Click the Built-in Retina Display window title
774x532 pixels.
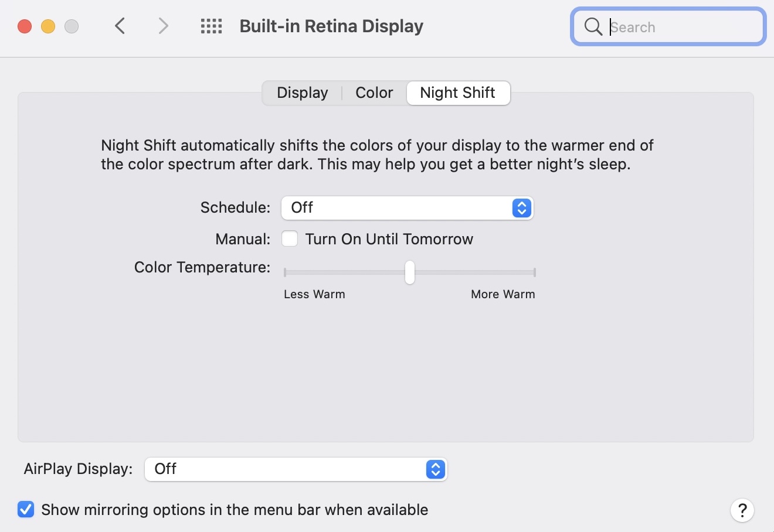(x=331, y=26)
